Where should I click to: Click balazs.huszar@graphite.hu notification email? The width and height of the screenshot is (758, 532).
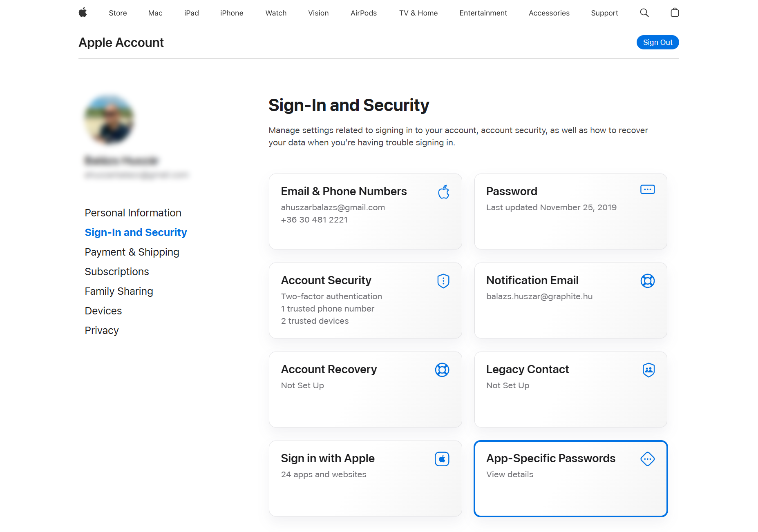539,296
